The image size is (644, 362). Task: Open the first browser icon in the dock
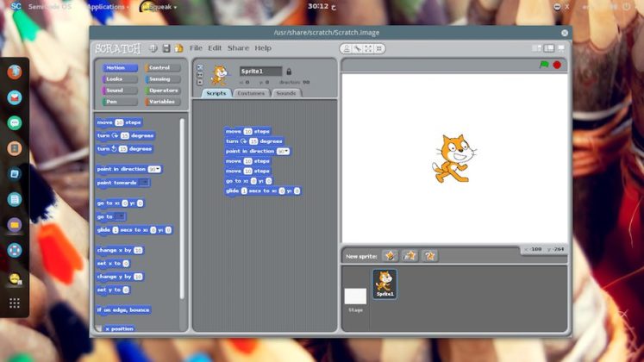(x=15, y=72)
